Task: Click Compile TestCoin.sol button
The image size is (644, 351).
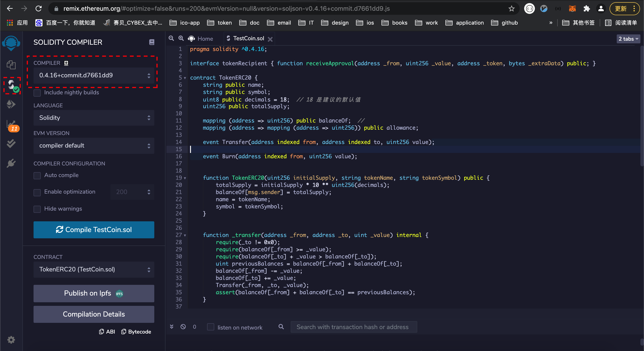Action: (x=94, y=230)
